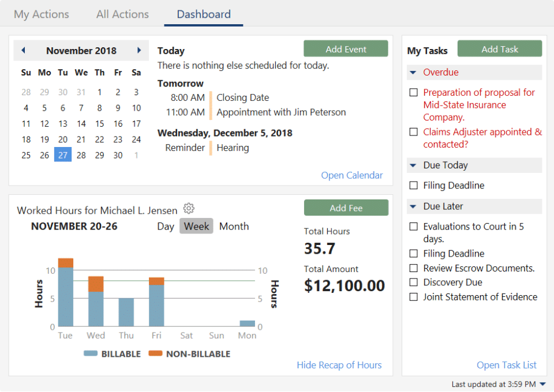The width and height of the screenshot is (554, 392).
Task: Switch to the All Actions tab
Action: pos(122,14)
